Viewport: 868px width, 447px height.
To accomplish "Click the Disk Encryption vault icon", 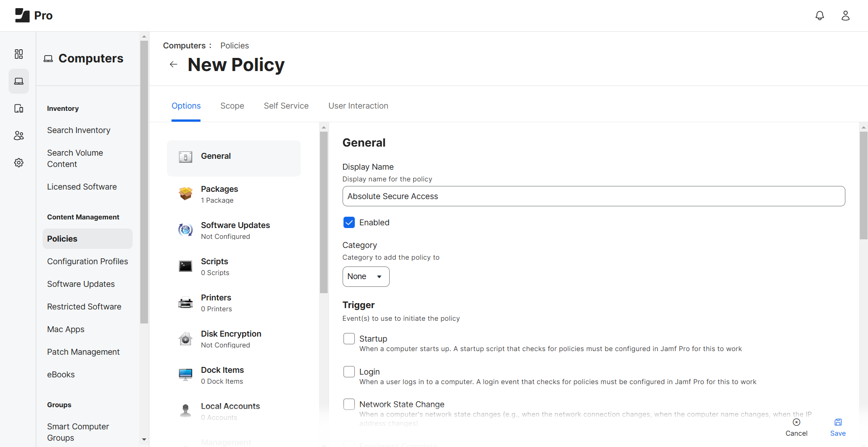I will [186, 338].
